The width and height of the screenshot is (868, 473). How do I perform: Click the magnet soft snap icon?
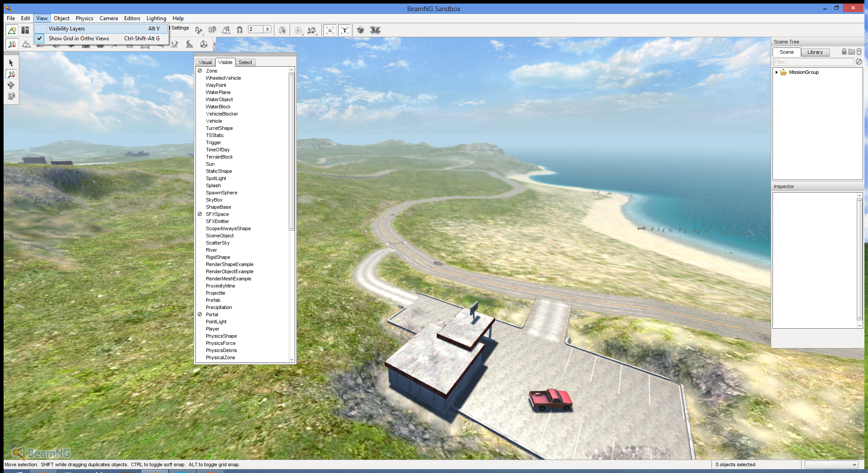click(x=240, y=30)
